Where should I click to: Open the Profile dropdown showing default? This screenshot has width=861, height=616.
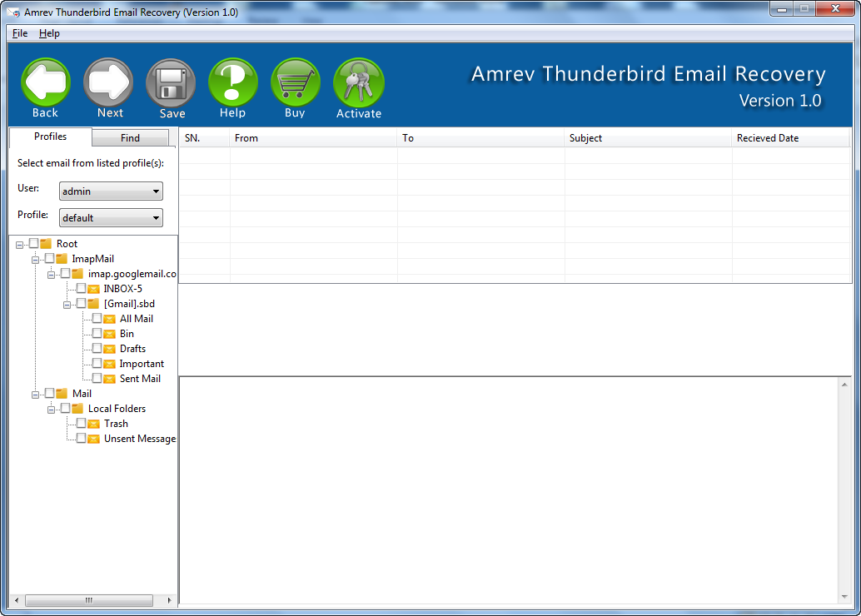click(x=111, y=217)
